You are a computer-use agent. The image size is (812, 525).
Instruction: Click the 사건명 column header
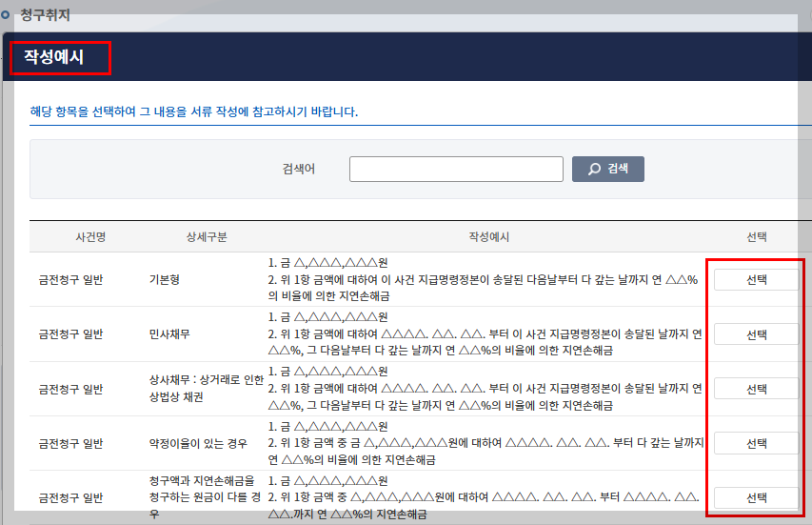coord(90,237)
